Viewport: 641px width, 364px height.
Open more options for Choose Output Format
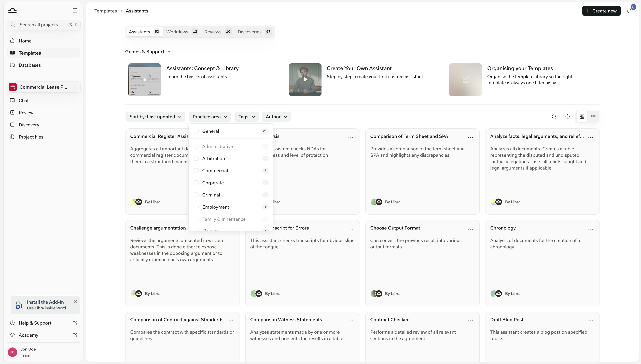(x=471, y=229)
